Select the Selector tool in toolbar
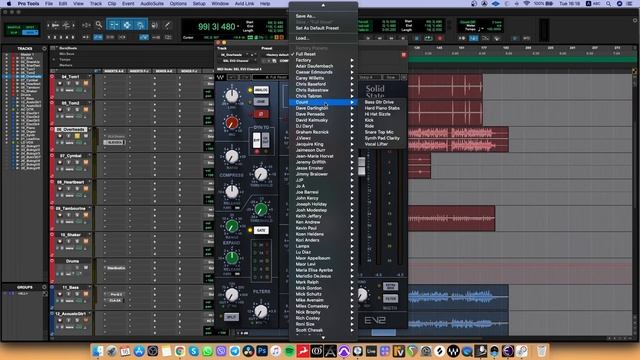The width and height of the screenshot is (640, 360). click(127, 25)
